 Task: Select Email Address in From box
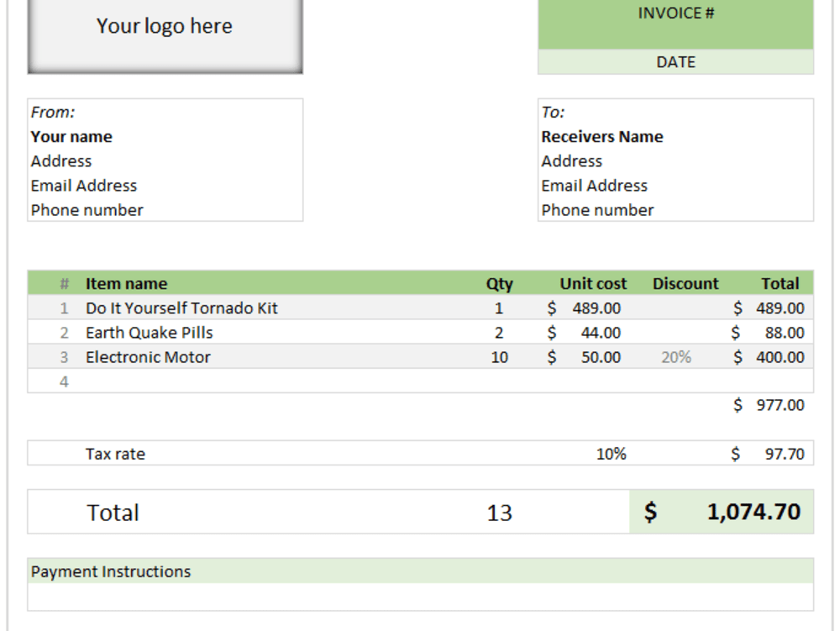click(83, 186)
